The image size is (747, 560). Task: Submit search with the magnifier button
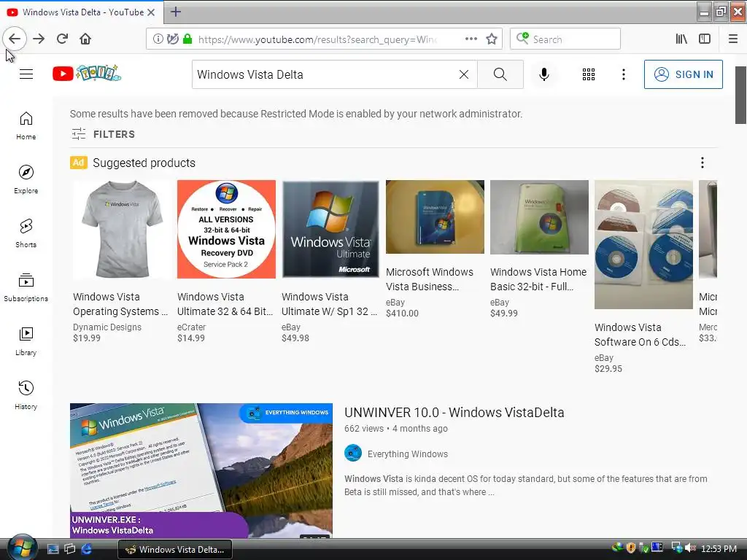(500, 74)
